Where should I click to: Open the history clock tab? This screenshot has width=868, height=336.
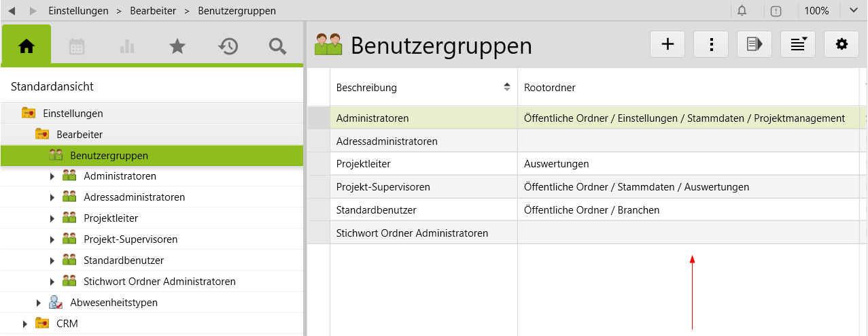click(x=228, y=46)
